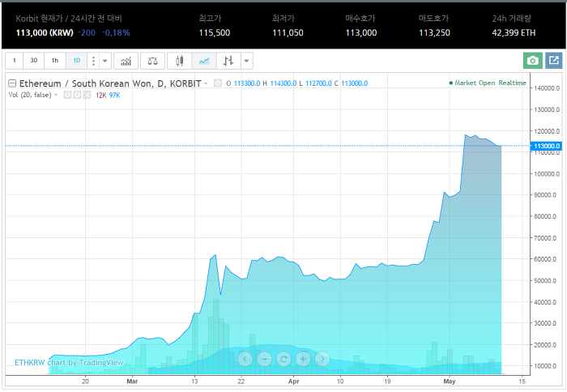This screenshot has height=392, width=567.
Task: Switch to area line chart style
Action: pos(204,61)
